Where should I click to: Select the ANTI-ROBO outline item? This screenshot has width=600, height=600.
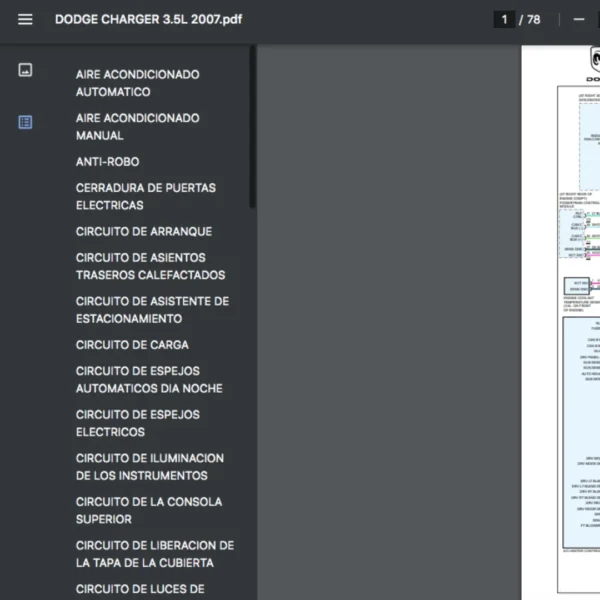[107, 162]
